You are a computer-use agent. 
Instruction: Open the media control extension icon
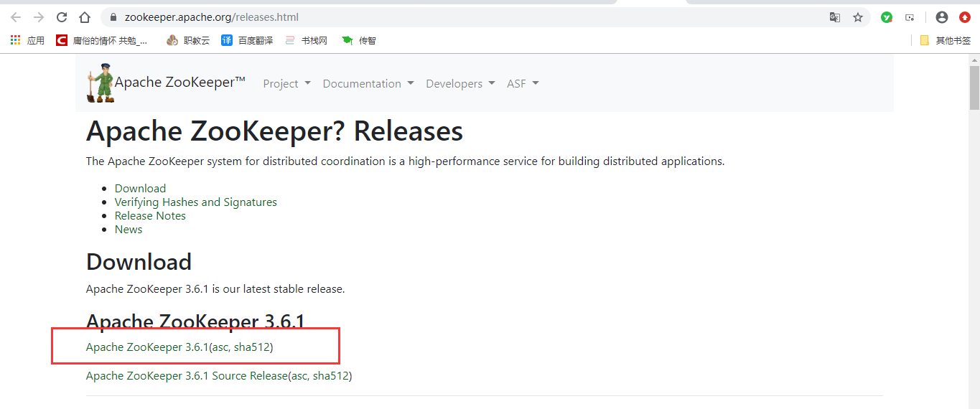[910, 17]
